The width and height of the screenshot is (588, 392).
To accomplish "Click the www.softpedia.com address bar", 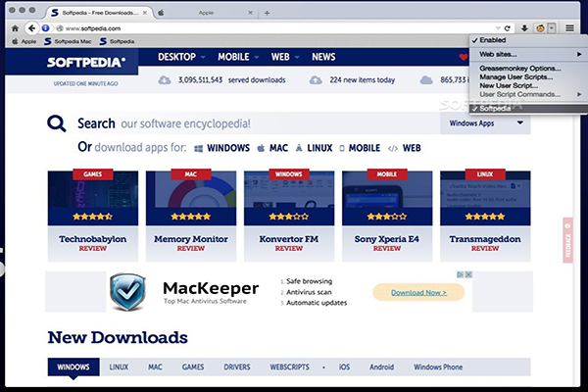I will (277, 28).
